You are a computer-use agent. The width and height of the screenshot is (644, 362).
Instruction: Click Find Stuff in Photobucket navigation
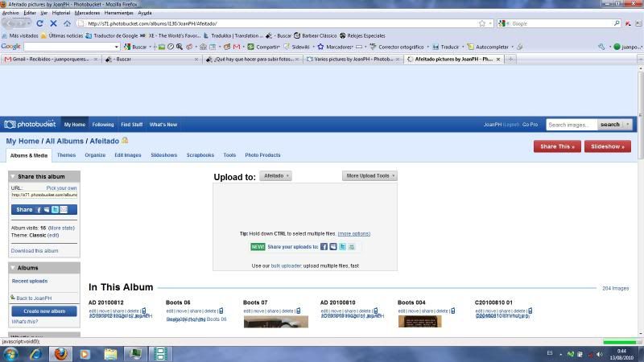click(x=131, y=125)
